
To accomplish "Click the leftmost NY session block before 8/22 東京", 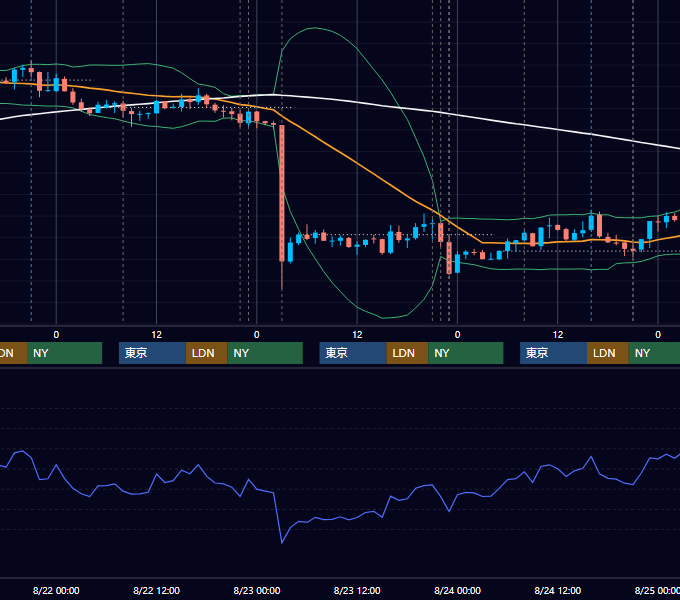I will [x=64, y=353].
